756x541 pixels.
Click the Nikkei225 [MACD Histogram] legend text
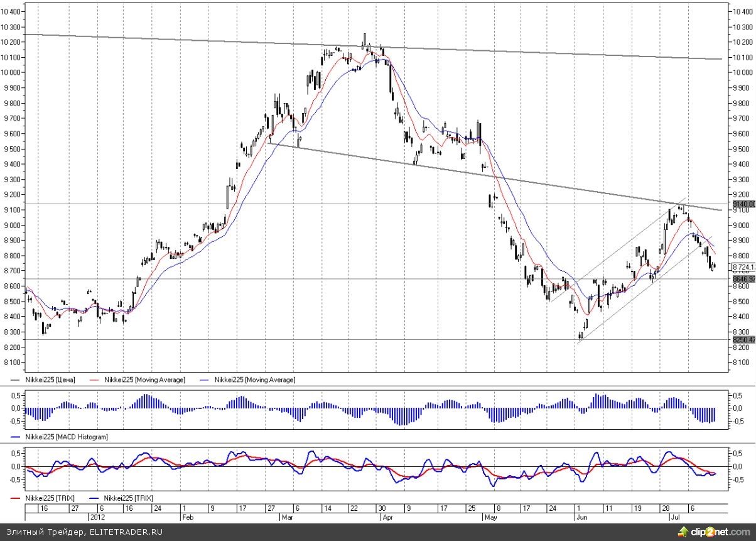(66, 436)
